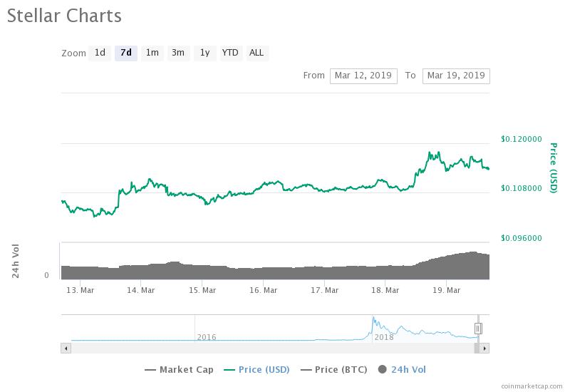The width and height of the screenshot is (570, 392).
Task: Click the 17. Mar axis label
Action: tap(324, 290)
